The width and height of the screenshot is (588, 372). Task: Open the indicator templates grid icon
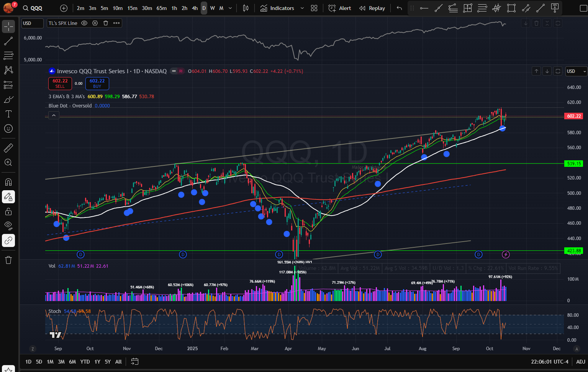pyautogui.click(x=314, y=8)
